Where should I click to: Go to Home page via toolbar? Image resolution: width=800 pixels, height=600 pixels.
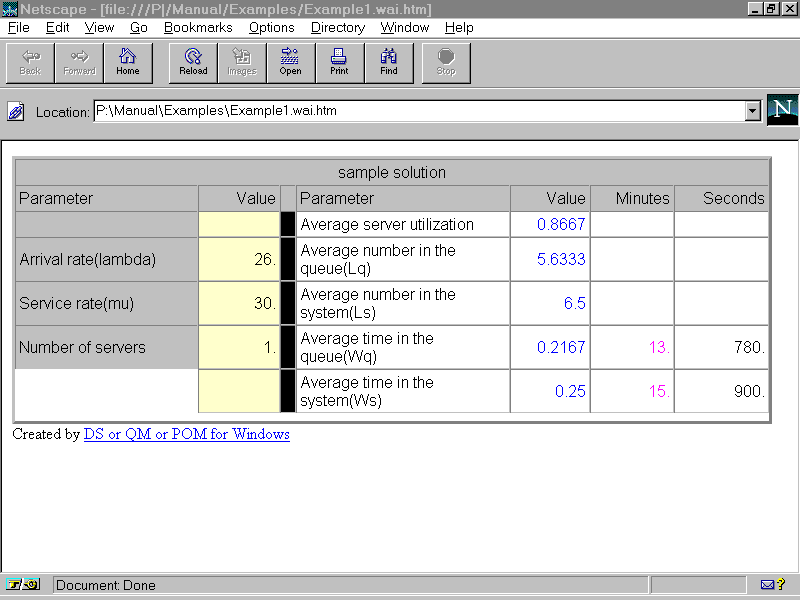coord(128,62)
